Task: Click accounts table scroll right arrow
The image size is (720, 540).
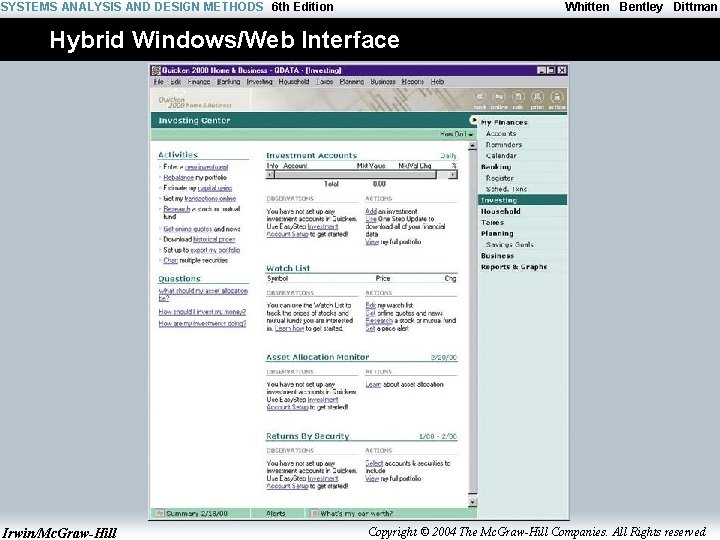Action: coord(453,174)
